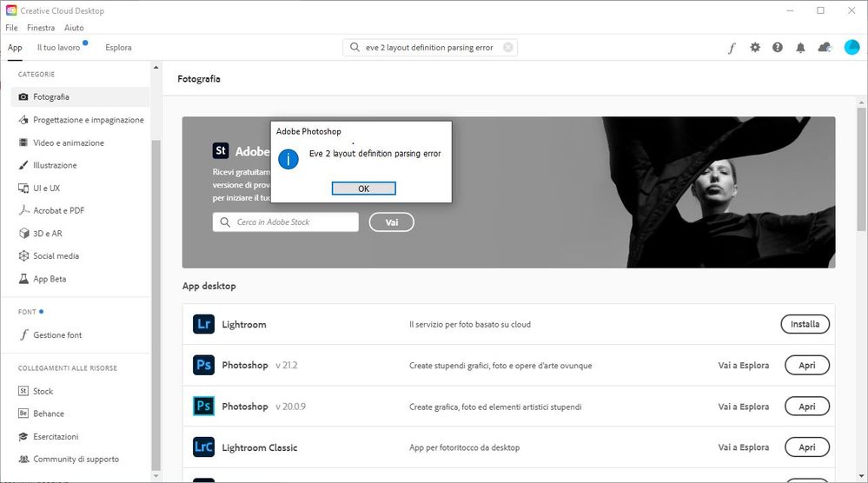Click the search magnifier icon in header
Image resolution: width=868 pixels, height=483 pixels.
[x=354, y=48]
